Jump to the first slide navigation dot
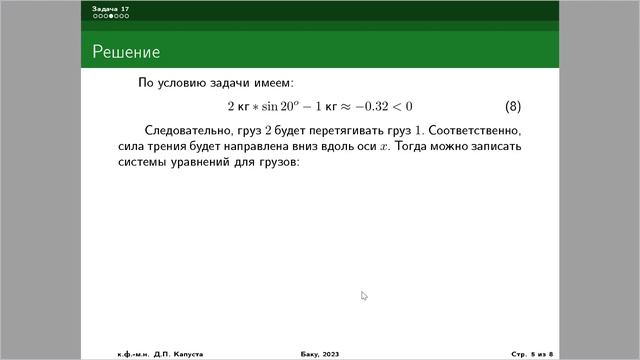This screenshot has width=640, height=360. pos(96,16)
